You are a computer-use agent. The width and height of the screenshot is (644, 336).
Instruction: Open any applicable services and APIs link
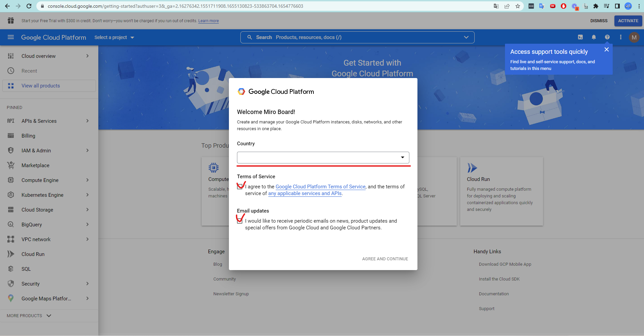point(305,193)
